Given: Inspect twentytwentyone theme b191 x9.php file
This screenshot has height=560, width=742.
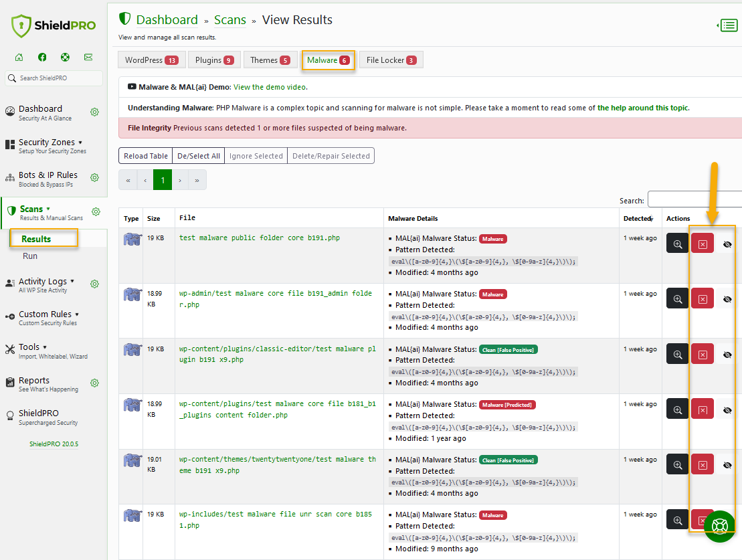Looking at the screenshot, I should pos(677,465).
